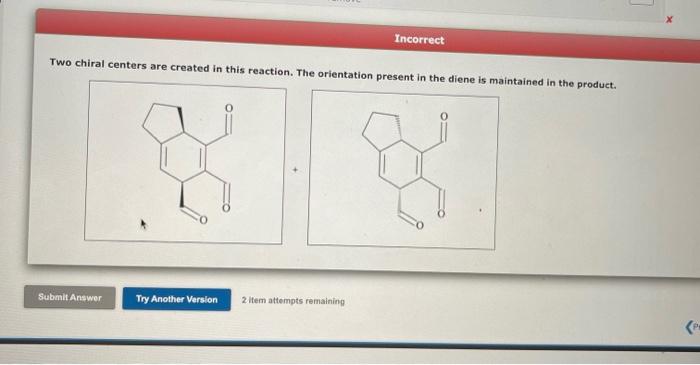Click the '2 item attempts remaining' text
Viewport: 700px width, 365px height.
pyautogui.click(x=293, y=301)
